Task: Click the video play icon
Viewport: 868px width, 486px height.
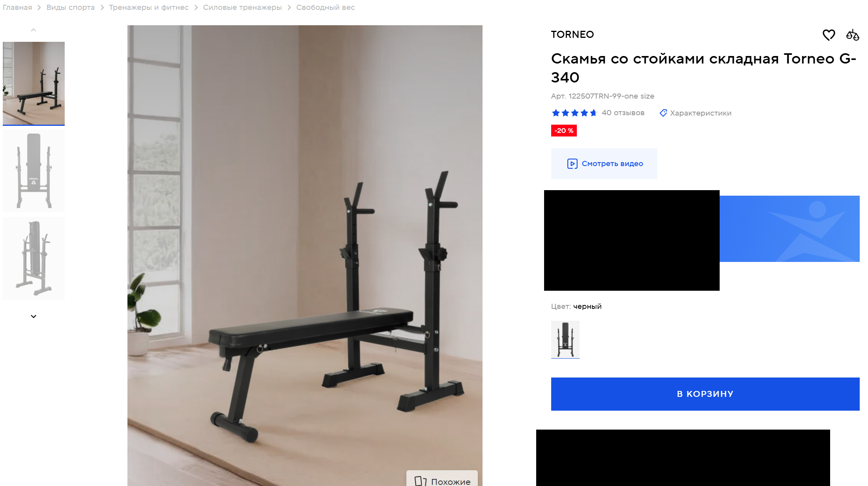Action: [x=572, y=164]
